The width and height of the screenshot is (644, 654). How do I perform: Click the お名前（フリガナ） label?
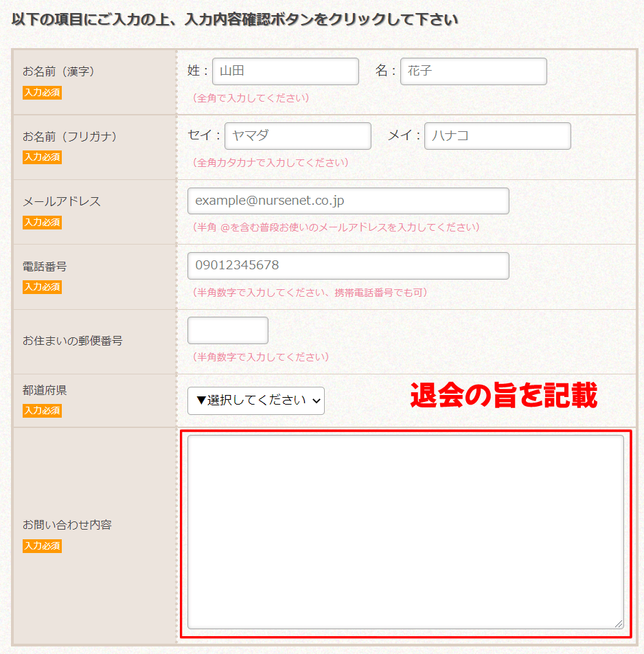[69, 137]
